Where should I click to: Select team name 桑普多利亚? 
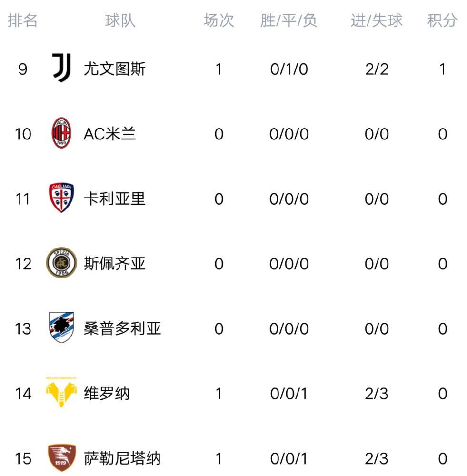click(122, 328)
